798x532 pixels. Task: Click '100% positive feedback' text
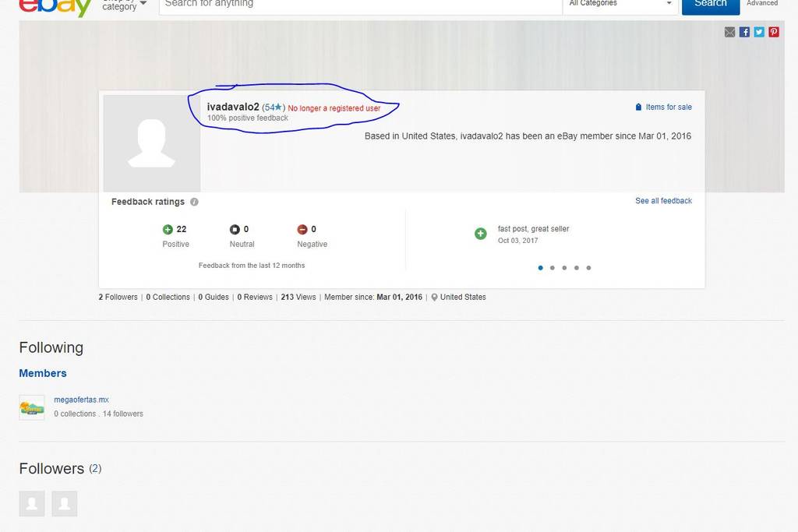(247, 118)
